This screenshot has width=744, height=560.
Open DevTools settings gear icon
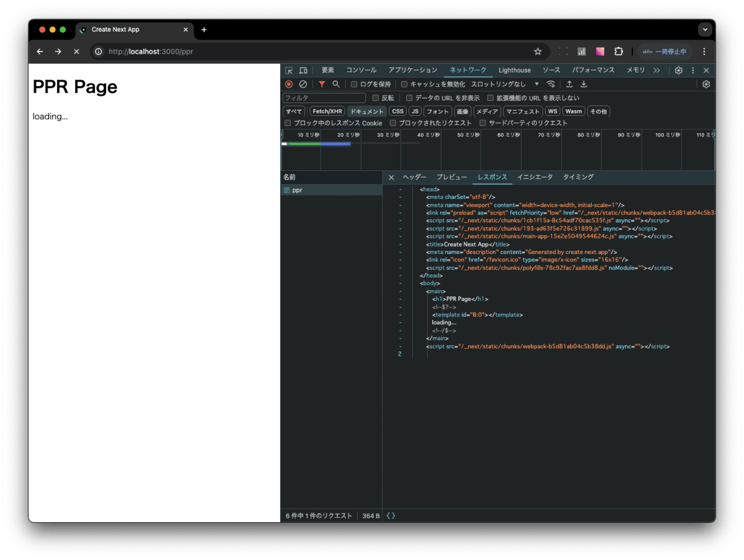[679, 71]
